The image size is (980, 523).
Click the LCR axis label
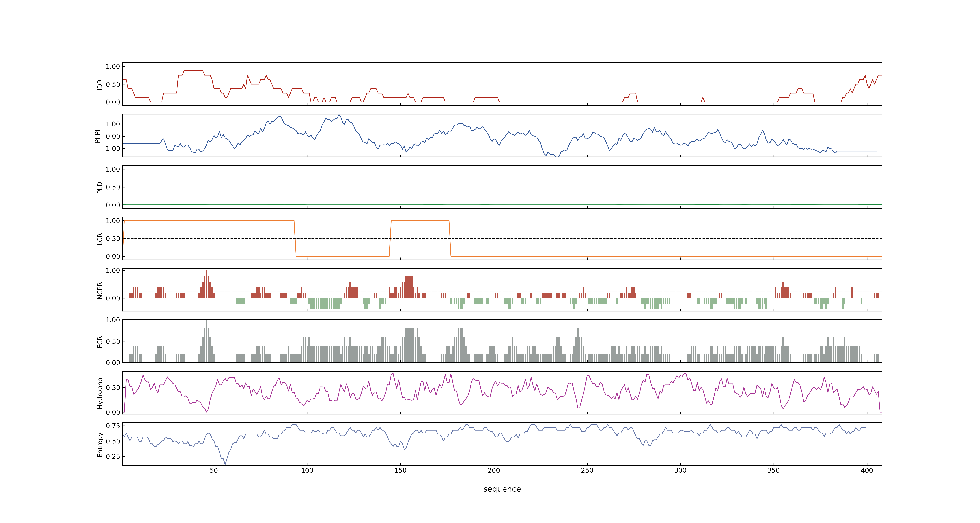pyautogui.click(x=100, y=239)
